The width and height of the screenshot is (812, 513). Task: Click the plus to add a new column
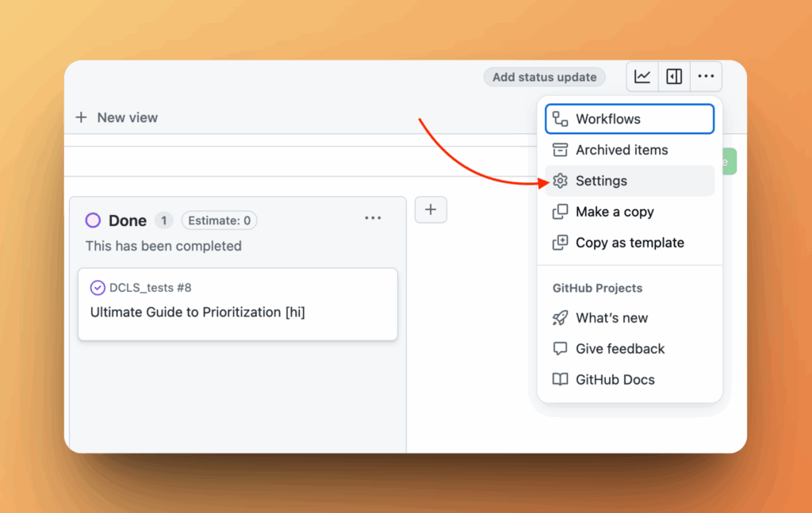pos(431,209)
